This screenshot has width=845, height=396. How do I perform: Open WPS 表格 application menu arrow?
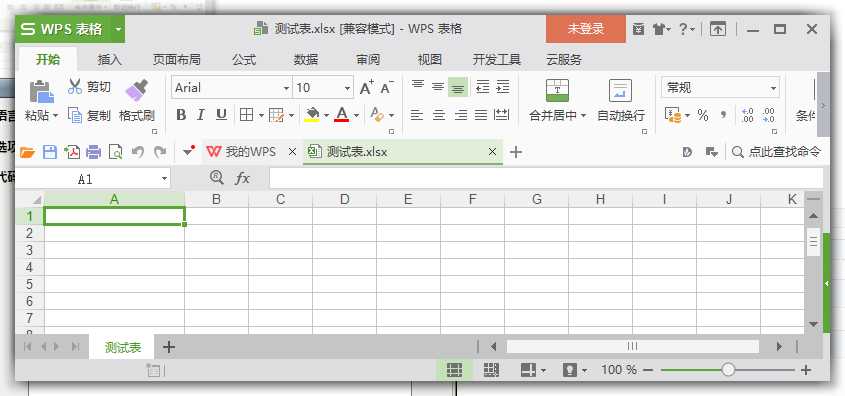coord(118,29)
